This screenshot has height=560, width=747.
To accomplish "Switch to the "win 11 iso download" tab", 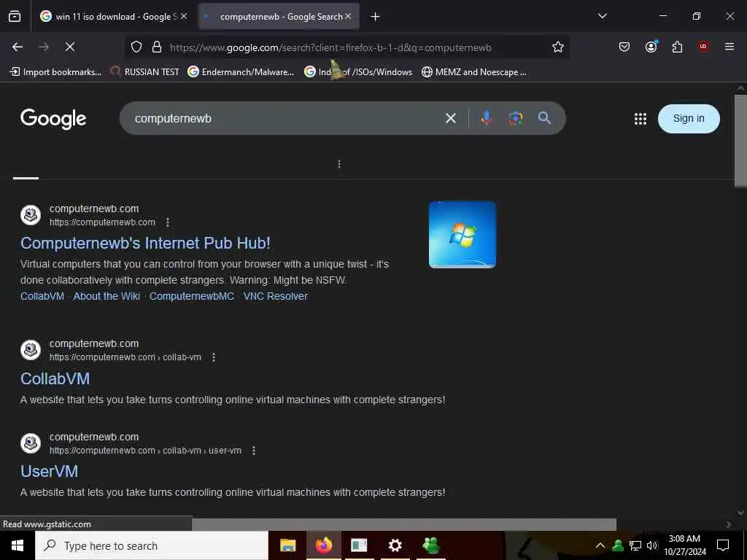I will click(115, 16).
